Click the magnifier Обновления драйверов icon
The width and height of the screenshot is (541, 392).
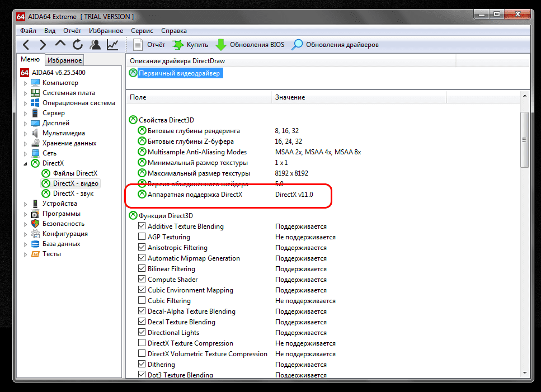point(297,45)
